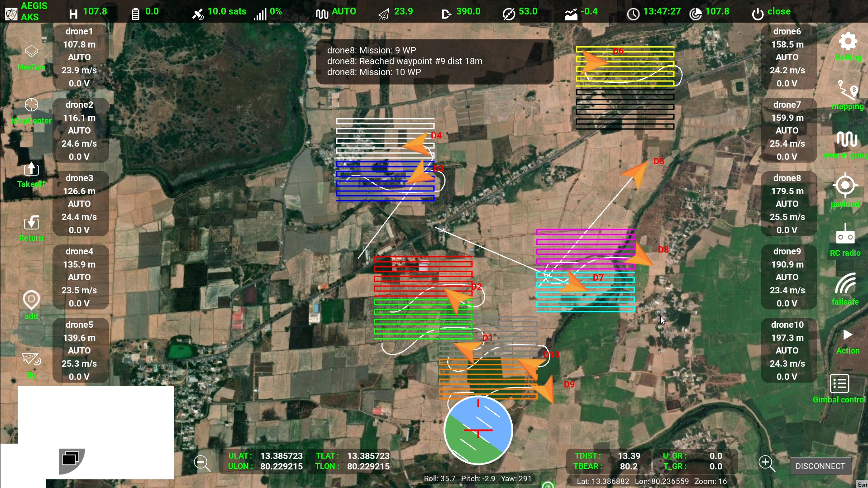Click the drone8 mission message log
Viewport: 868px width, 488px height.
(434, 62)
